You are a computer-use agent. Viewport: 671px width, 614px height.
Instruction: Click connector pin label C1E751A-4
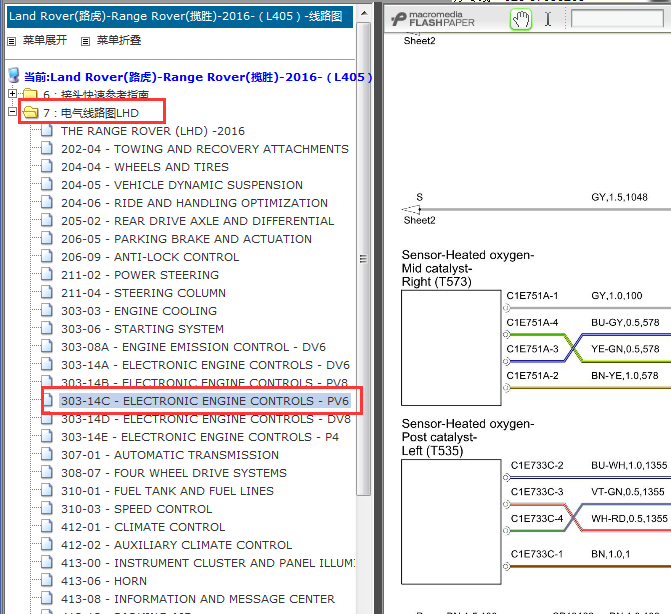point(532,322)
